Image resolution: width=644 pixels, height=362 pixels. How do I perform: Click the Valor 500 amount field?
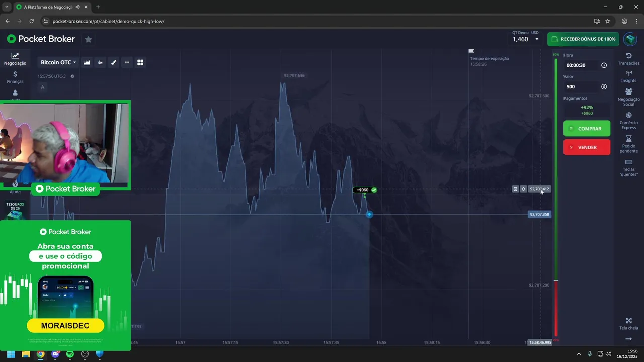click(x=587, y=87)
